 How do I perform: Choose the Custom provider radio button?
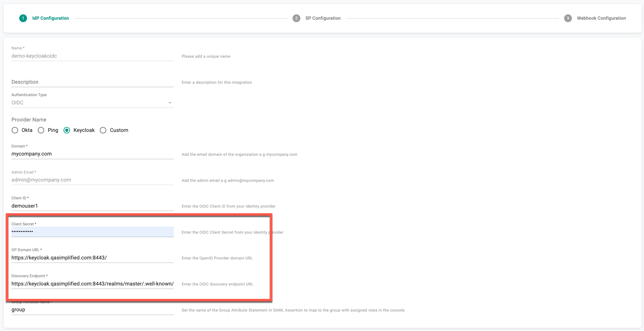coord(103,130)
